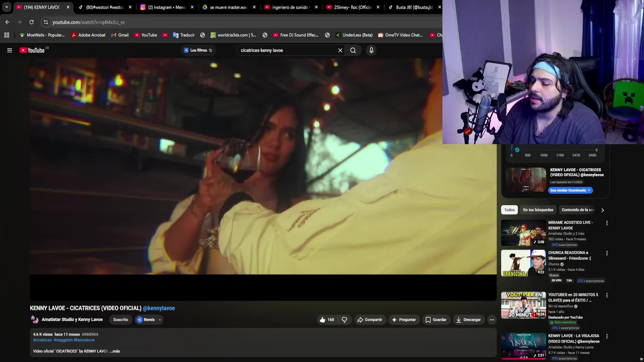
Task: Click the search magnifier button
Action: pos(353,50)
